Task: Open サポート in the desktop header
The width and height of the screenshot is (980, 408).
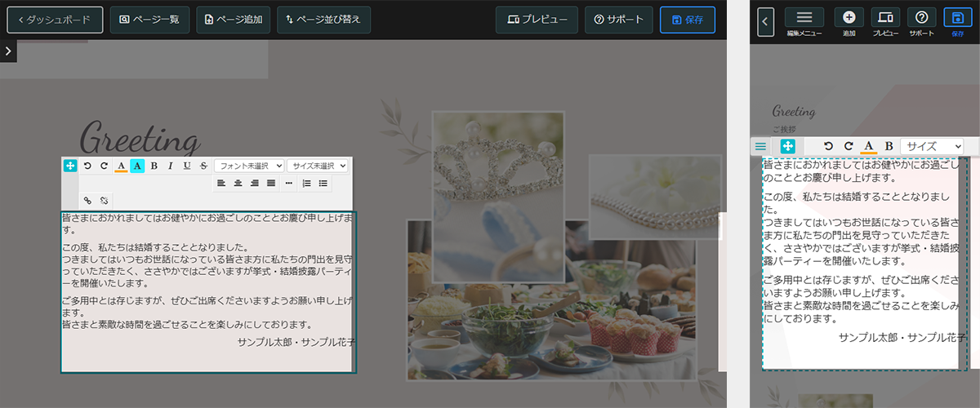Action: coord(619,20)
